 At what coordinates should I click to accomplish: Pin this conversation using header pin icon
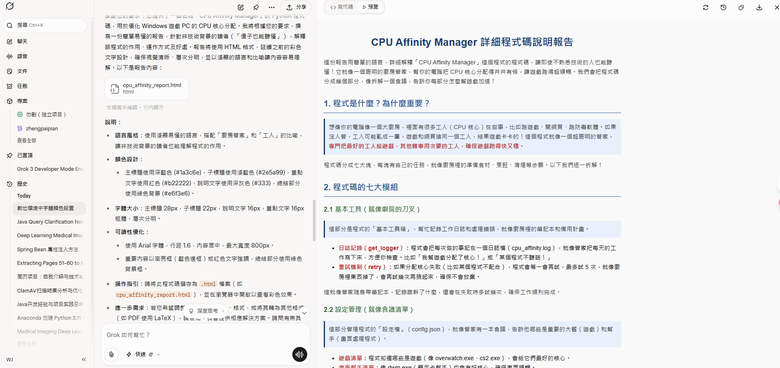pos(256,7)
